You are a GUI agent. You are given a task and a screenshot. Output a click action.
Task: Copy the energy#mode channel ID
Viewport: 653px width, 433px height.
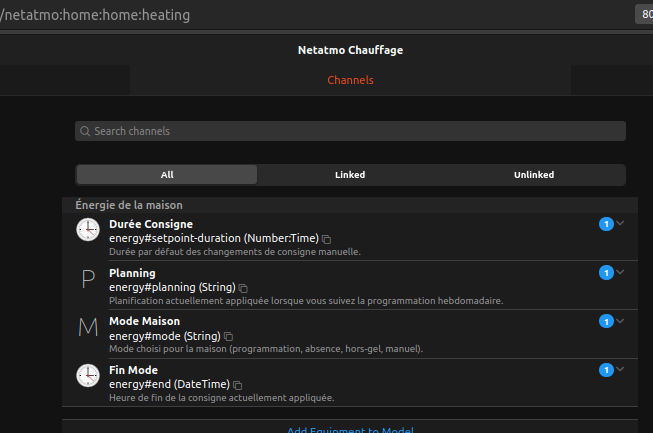[228, 336]
